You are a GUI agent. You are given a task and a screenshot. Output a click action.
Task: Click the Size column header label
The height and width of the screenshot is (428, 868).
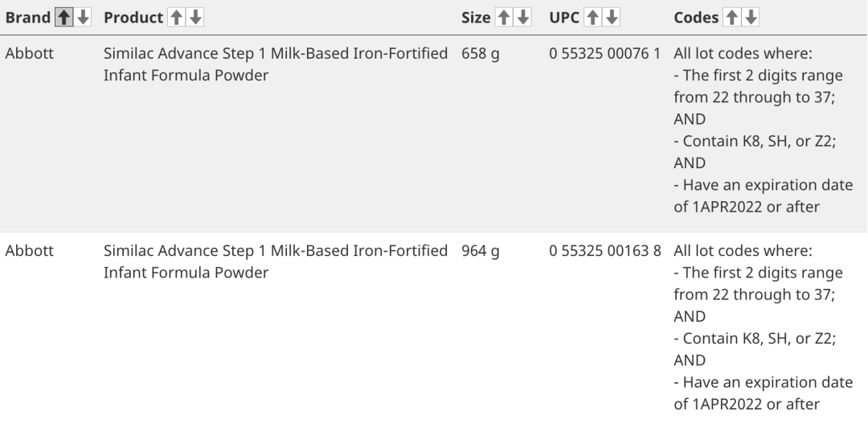477,18
